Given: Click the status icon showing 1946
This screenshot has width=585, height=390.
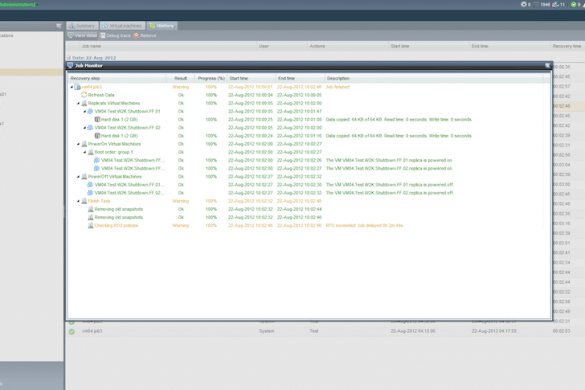Looking at the screenshot, I should (536, 4).
